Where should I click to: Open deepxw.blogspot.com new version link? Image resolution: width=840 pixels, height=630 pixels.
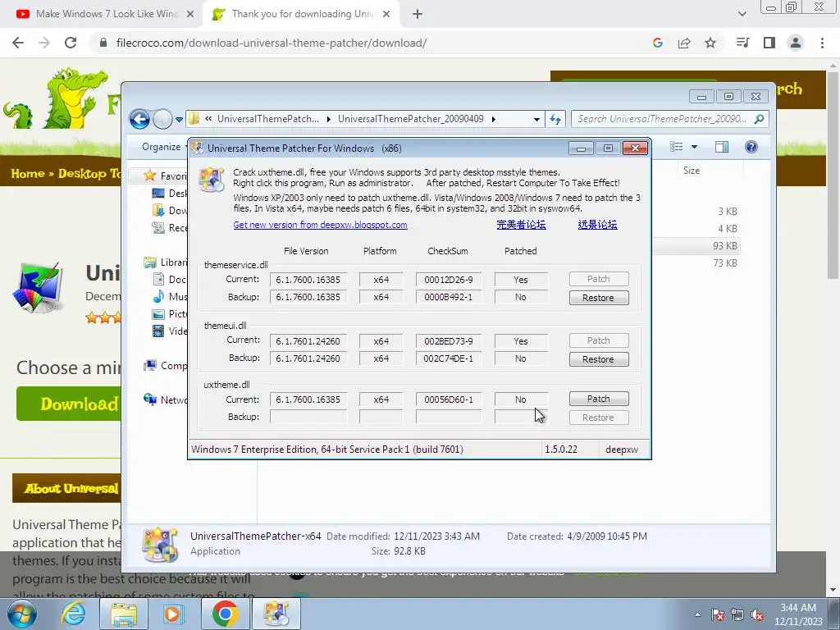click(x=321, y=225)
